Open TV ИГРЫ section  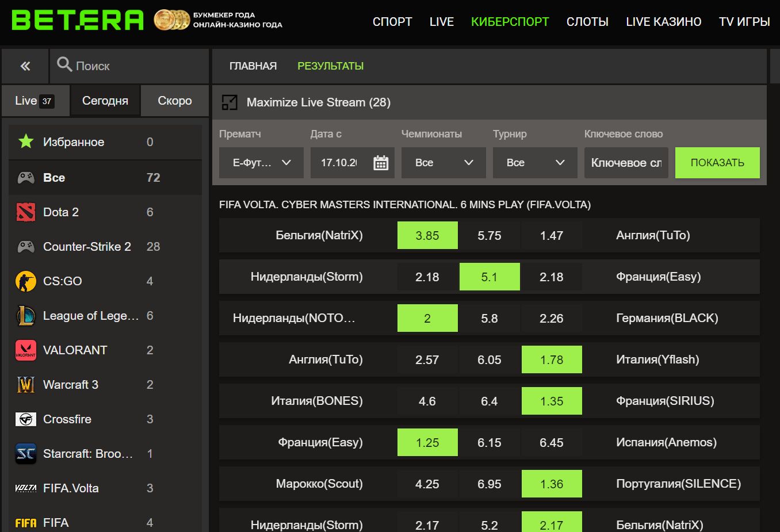pos(744,22)
